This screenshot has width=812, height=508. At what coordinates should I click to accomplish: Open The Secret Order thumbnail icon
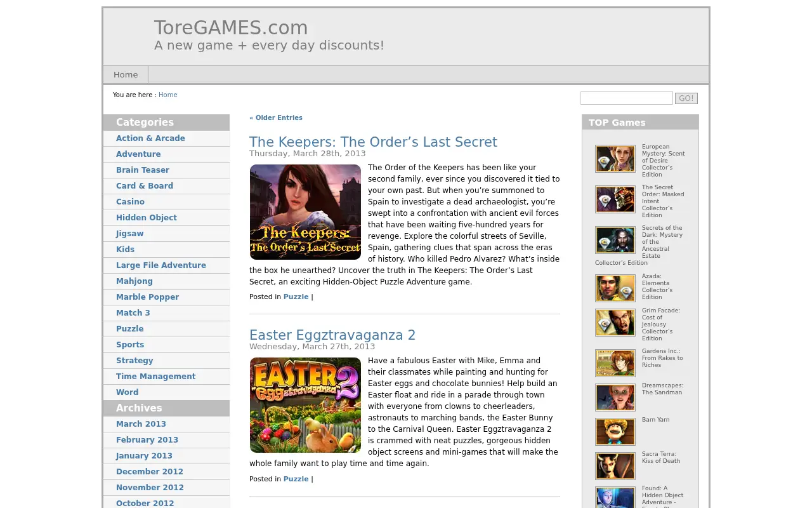pyautogui.click(x=615, y=199)
